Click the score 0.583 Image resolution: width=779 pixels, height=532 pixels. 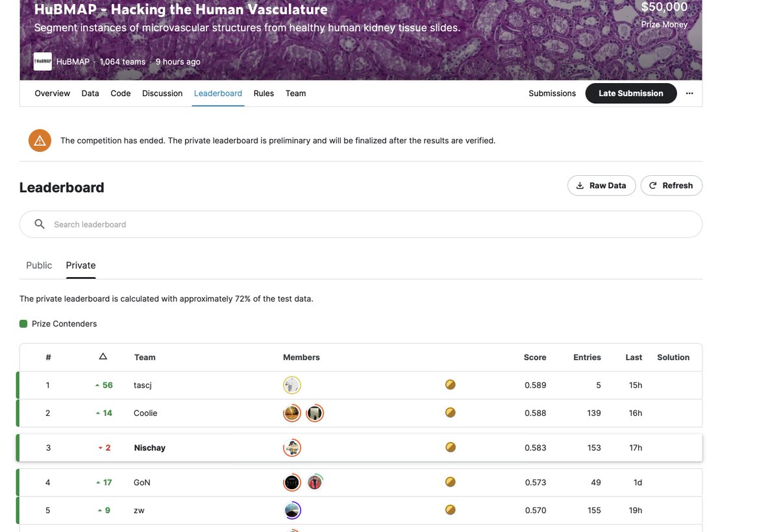[x=536, y=448]
